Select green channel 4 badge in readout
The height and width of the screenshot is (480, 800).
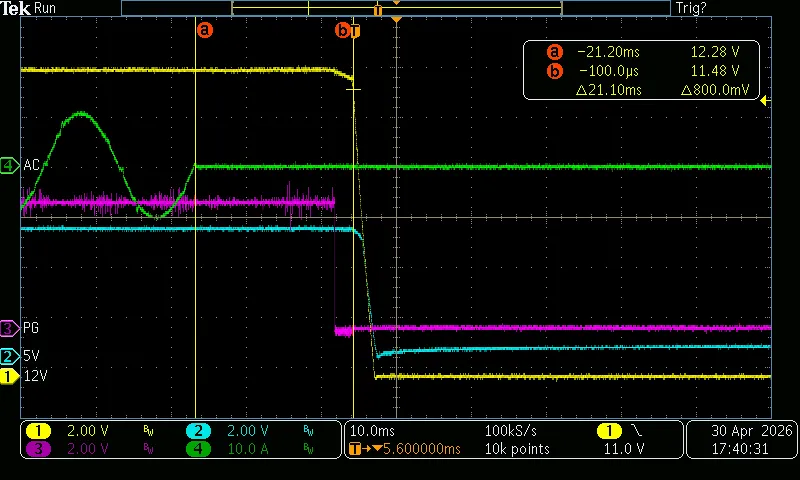pos(198,449)
